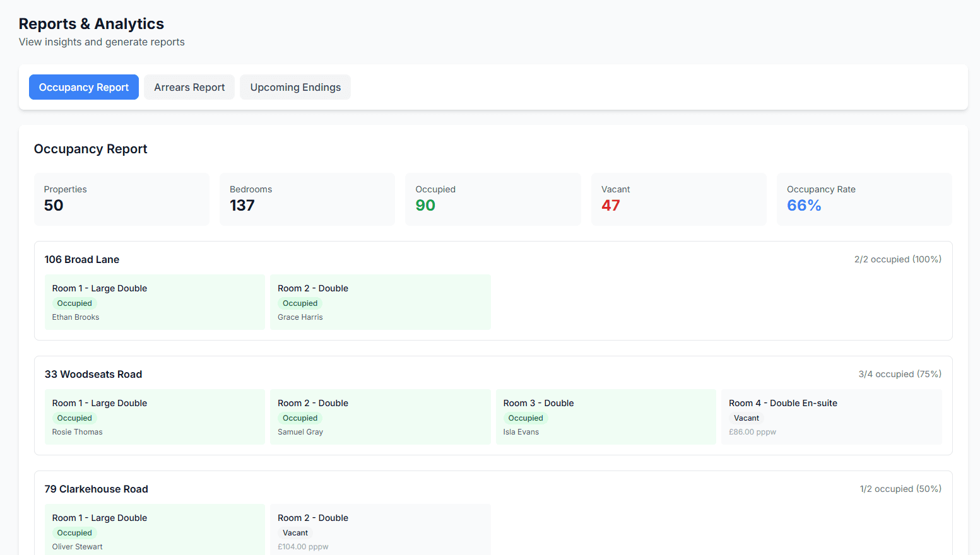Open the 79 Clarkehouse Road heading

pos(97,489)
